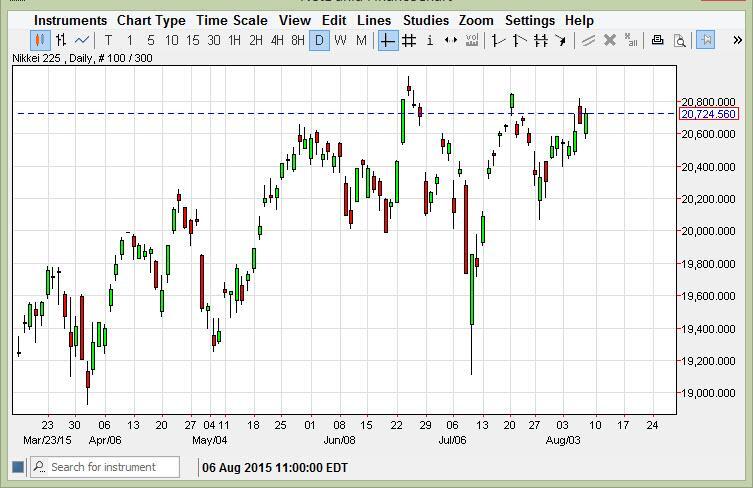Switch to the OHLC bar chart icon
This screenshot has height=488, width=753.
(61, 40)
